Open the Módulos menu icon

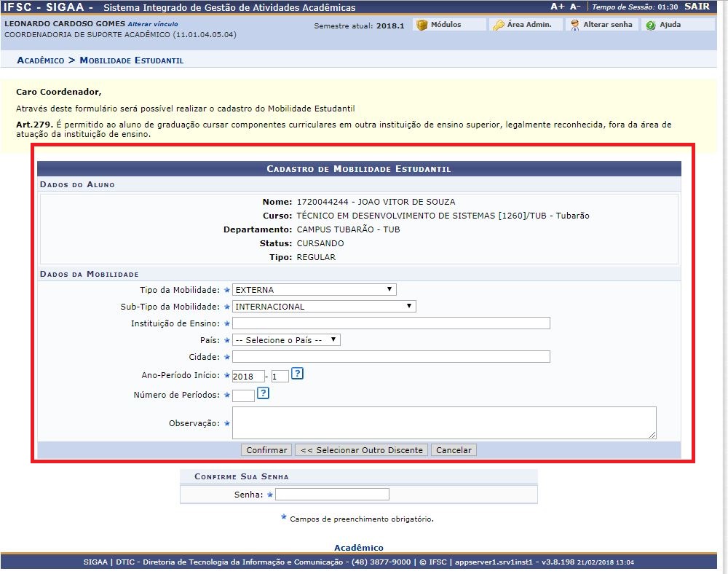click(x=422, y=25)
